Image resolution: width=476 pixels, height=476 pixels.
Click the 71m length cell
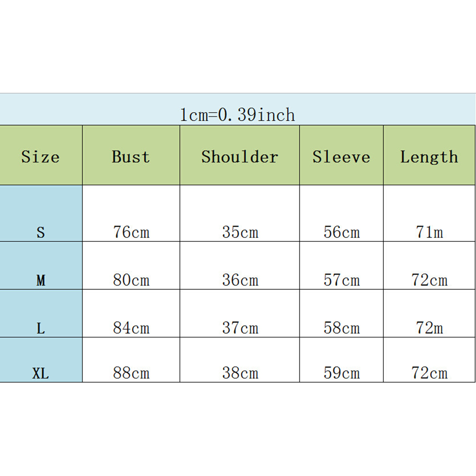[x=429, y=232]
